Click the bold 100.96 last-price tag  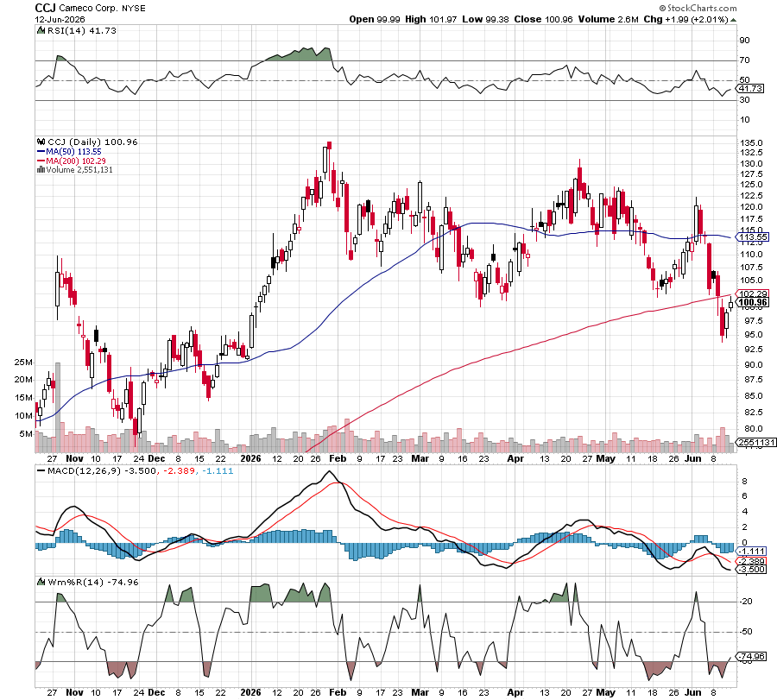point(753,303)
